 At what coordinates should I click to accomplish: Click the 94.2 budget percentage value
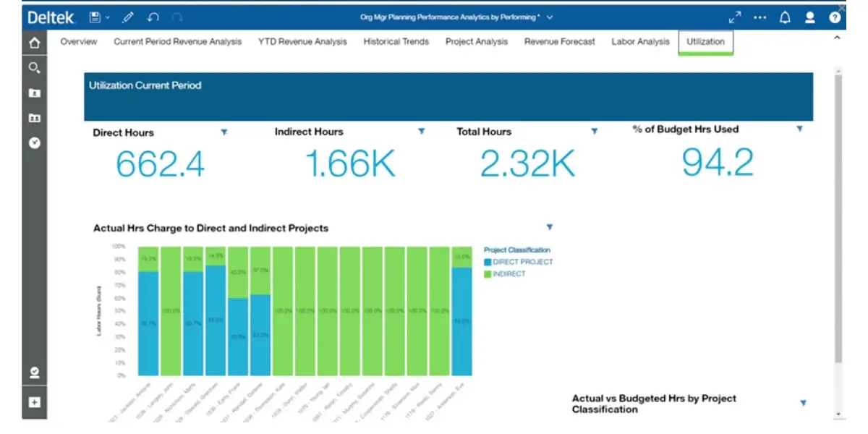click(718, 162)
